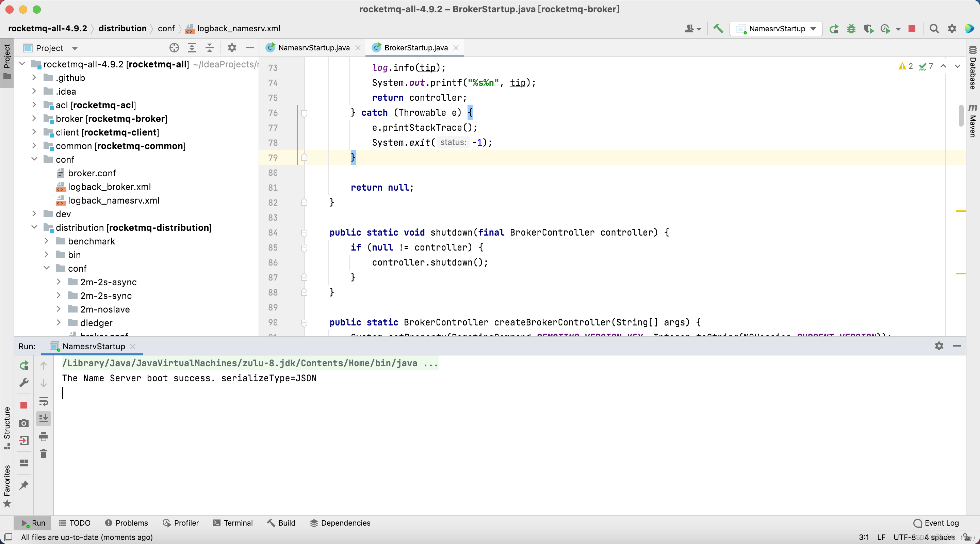Click the Debug bug icon in toolbar

point(851,29)
